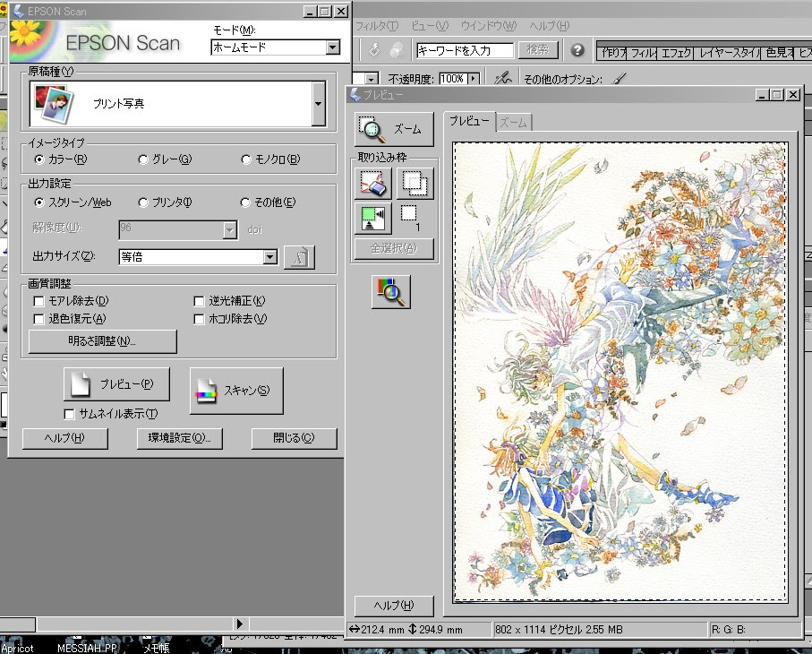Click 閉じる button
The image size is (812, 654).
[295, 438]
